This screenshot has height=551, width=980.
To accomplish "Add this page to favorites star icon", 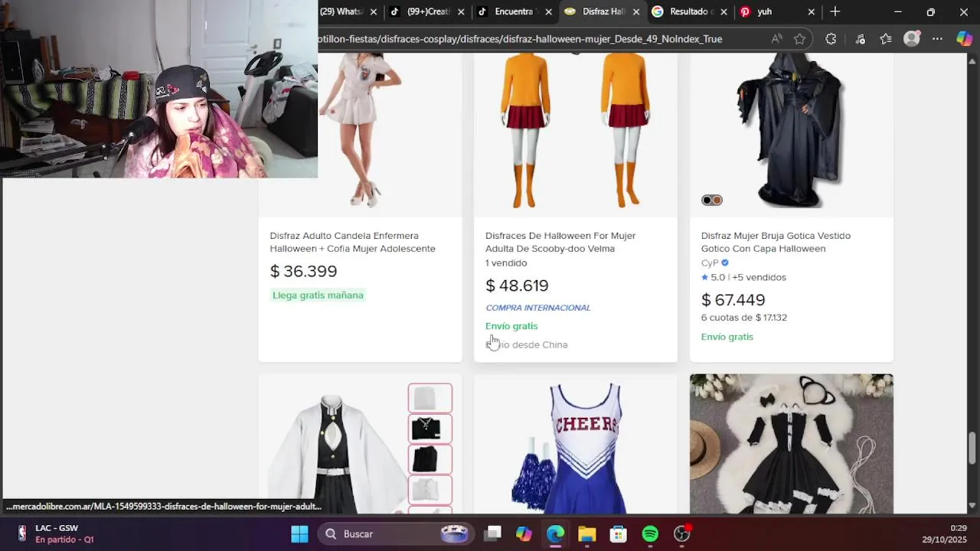I will pyautogui.click(x=800, y=39).
